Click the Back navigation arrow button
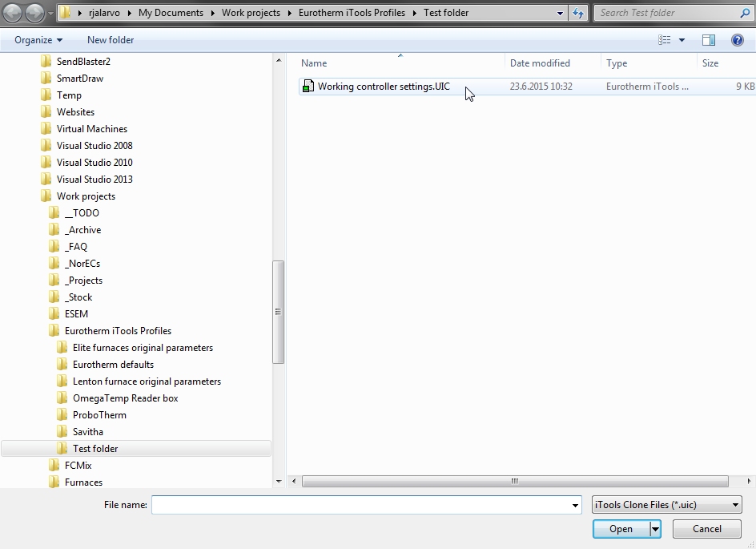Viewport: 756px width, 549px height. pyautogui.click(x=13, y=13)
